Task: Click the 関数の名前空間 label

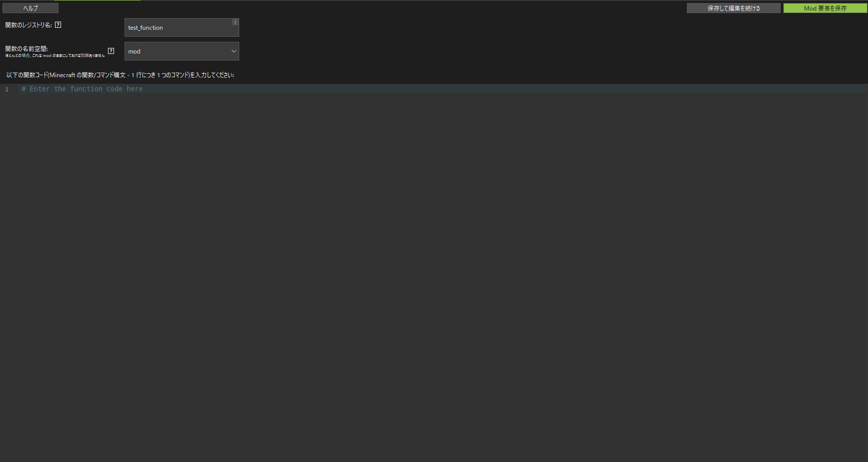Action: [26, 48]
